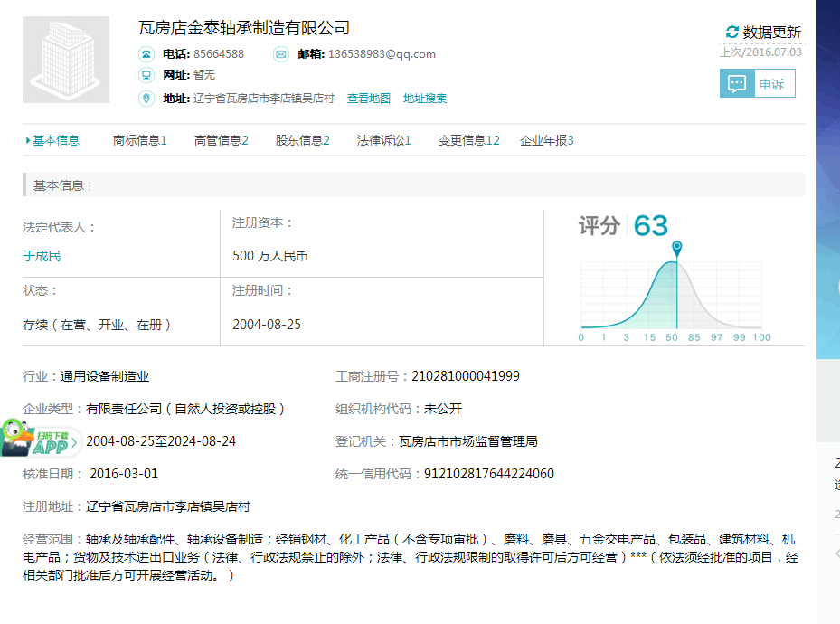Select the 基本信息 tab
Viewport: 840px width, 624px height.
pyautogui.click(x=55, y=140)
